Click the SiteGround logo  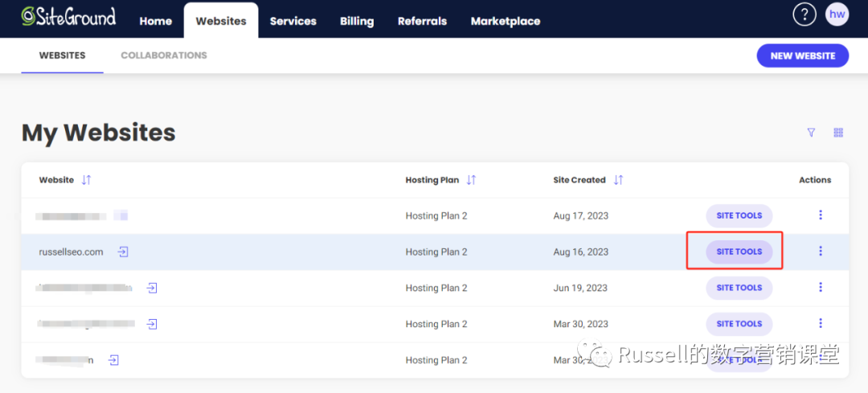coord(68,17)
